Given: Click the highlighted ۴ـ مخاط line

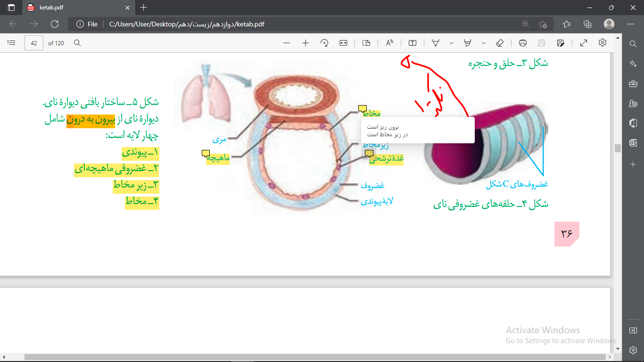Looking at the screenshot, I should pyautogui.click(x=142, y=203).
